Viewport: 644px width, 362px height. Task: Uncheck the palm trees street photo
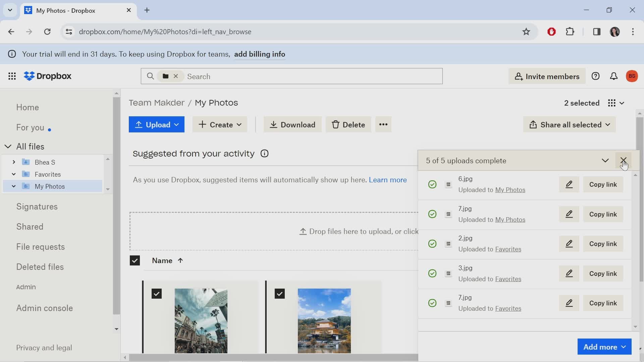point(157,294)
